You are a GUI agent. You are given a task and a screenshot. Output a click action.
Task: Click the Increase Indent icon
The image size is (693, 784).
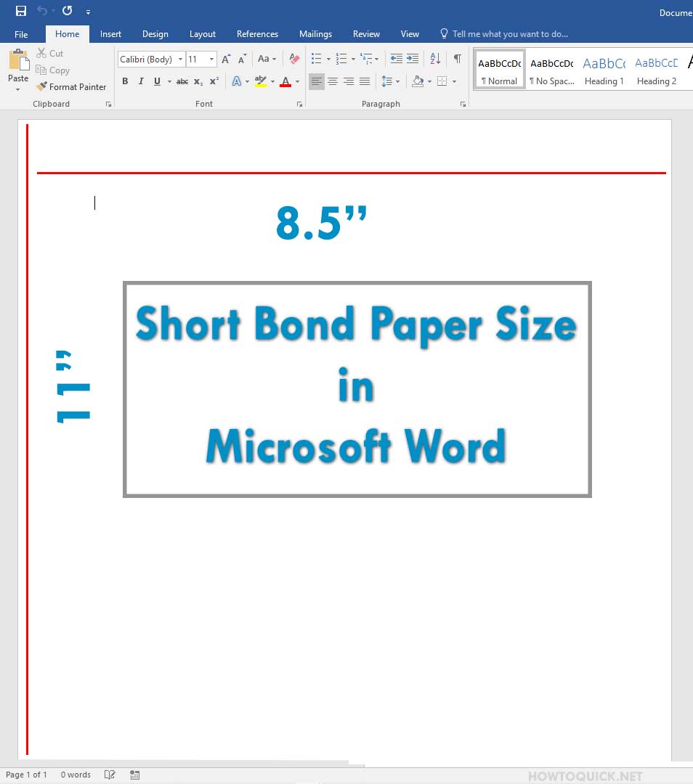tap(413, 59)
